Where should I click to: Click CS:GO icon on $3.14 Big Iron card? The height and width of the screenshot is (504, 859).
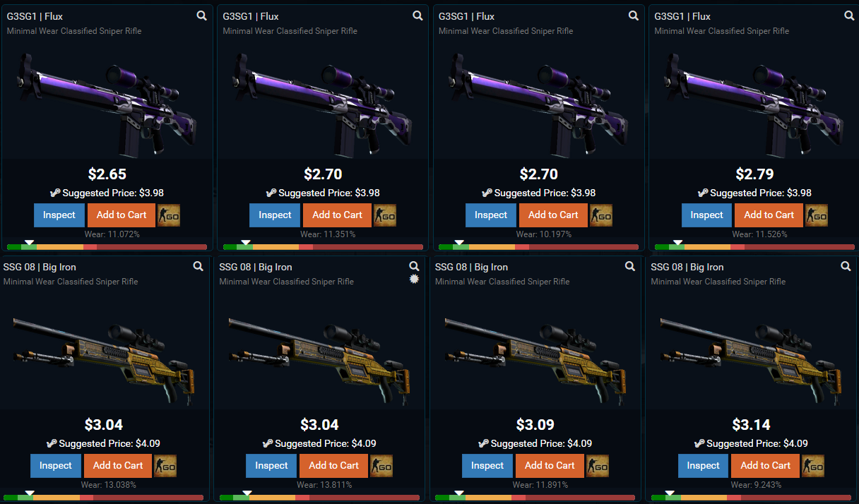(x=812, y=466)
